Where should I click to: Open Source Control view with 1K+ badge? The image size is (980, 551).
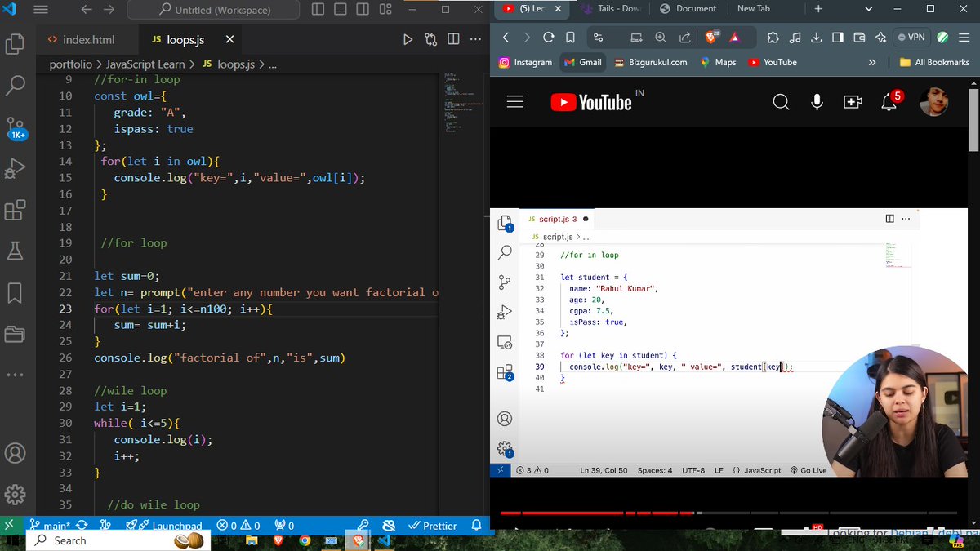click(x=15, y=128)
